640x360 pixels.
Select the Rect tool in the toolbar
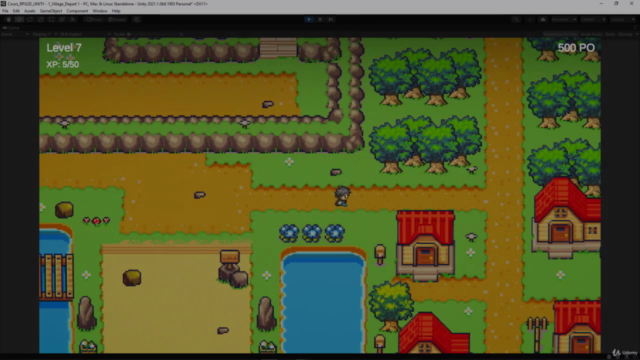51,19
